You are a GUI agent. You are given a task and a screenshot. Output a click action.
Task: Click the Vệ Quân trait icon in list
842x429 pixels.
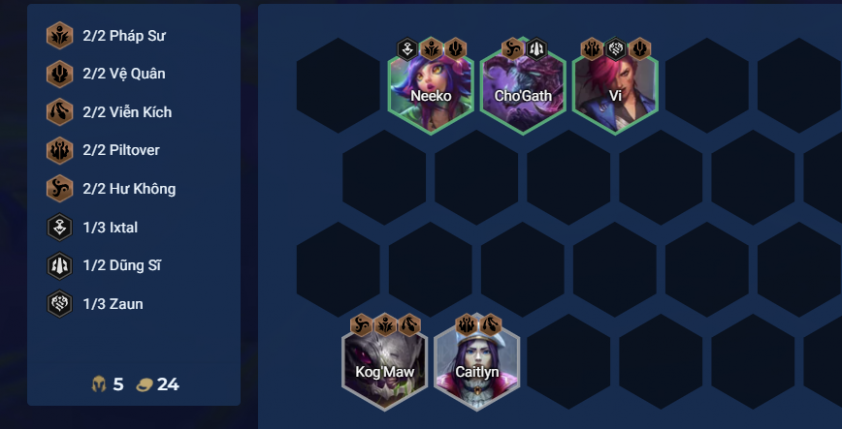point(60,74)
